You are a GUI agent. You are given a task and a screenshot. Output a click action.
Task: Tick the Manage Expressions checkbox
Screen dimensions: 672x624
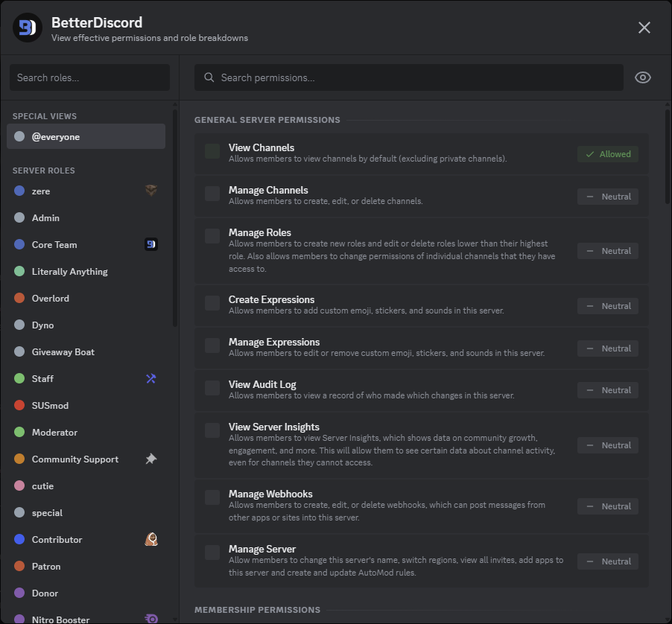212,346
